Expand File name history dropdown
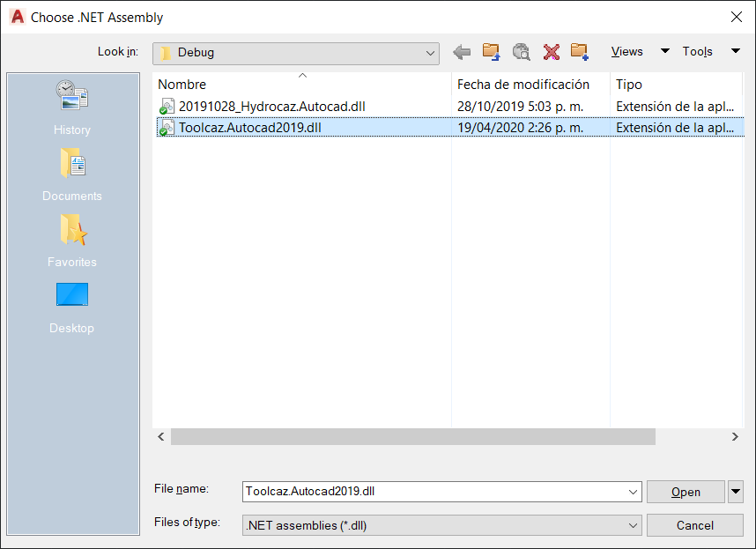The height and width of the screenshot is (549, 756). (x=633, y=492)
